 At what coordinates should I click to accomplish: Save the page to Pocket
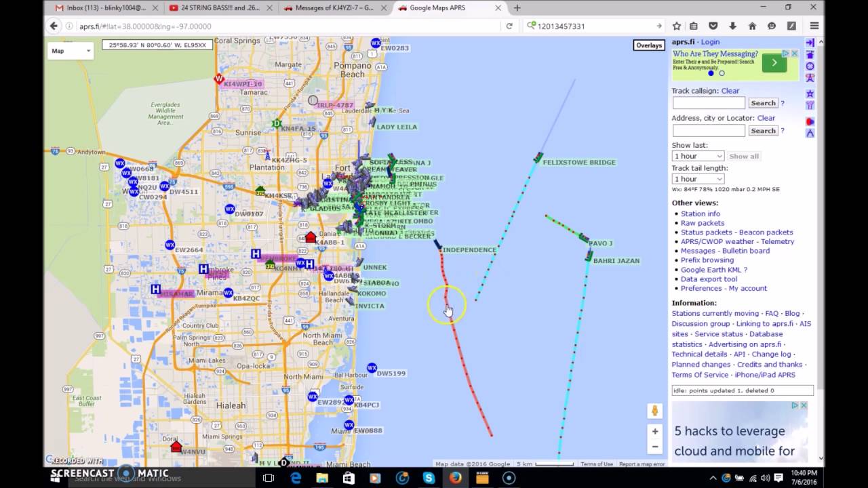(x=713, y=26)
